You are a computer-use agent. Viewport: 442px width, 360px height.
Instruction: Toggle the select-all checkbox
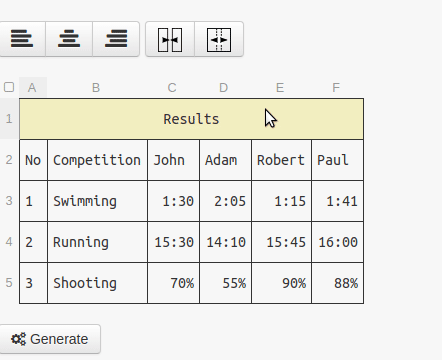[9, 87]
